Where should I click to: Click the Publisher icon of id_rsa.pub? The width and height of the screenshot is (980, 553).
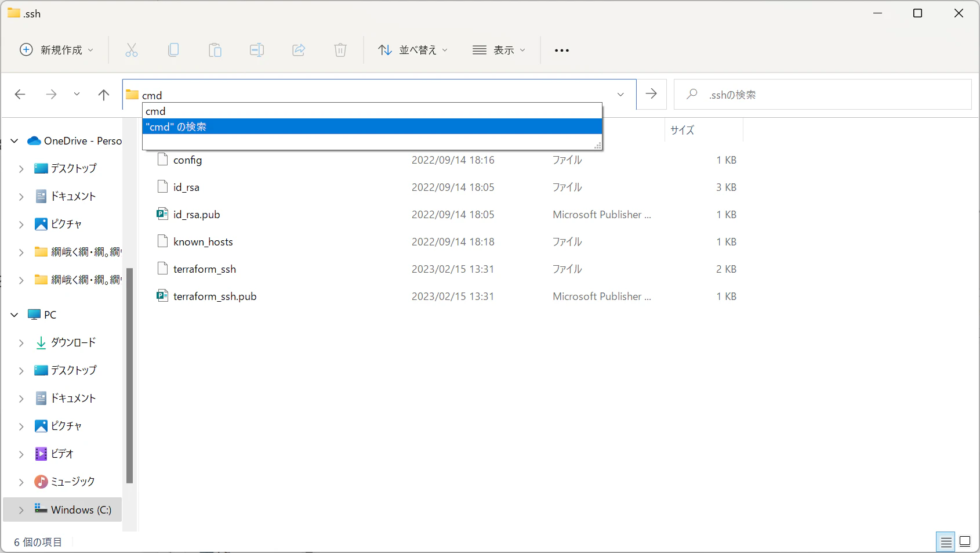pos(162,214)
